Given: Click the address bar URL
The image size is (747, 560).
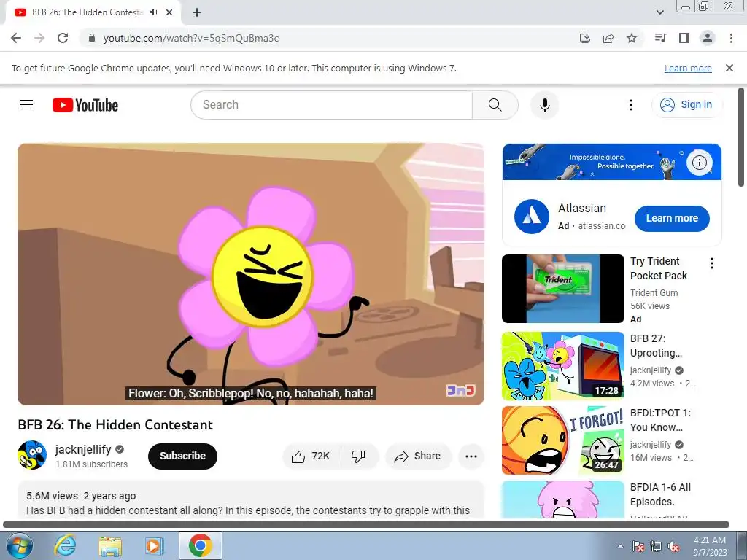Looking at the screenshot, I should tap(191, 38).
